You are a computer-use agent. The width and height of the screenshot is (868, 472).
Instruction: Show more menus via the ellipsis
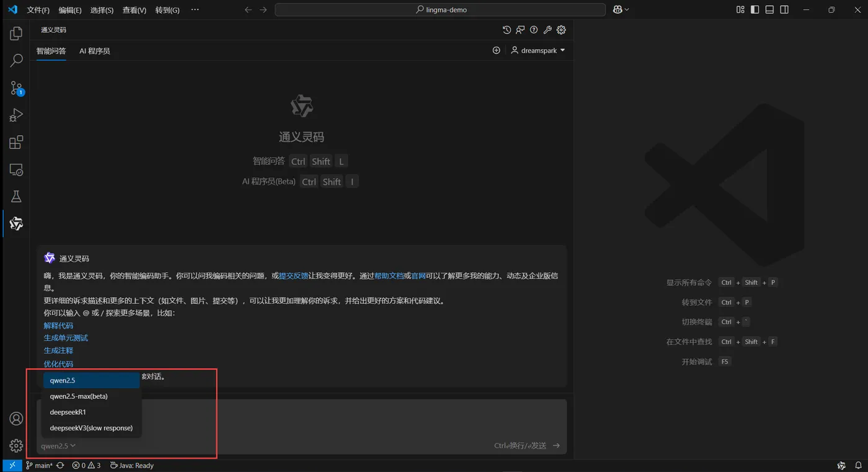click(195, 10)
